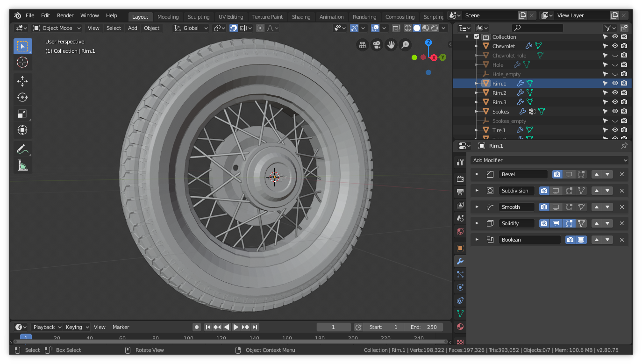This screenshot has width=642, height=364.
Task: Switch to UV Editing workspace tab
Action: pos(231,17)
